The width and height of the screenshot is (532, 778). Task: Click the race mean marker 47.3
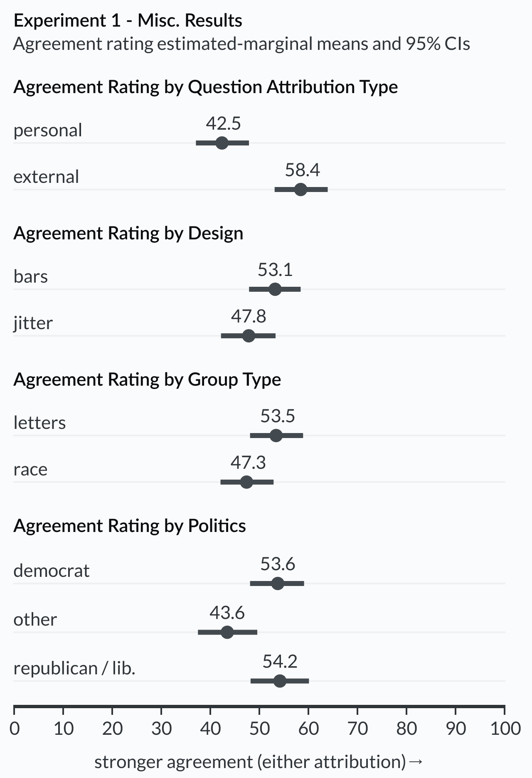pyautogui.click(x=246, y=482)
